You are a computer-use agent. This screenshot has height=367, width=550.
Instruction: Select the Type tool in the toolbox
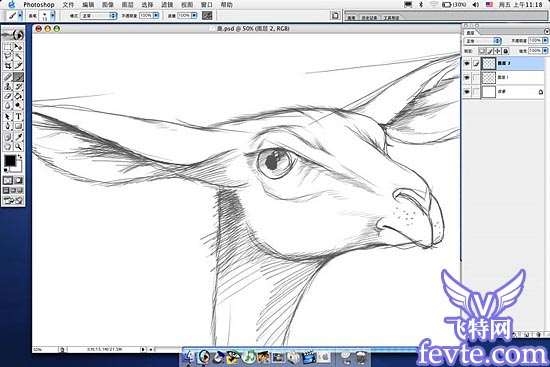[x=19, y=116]
